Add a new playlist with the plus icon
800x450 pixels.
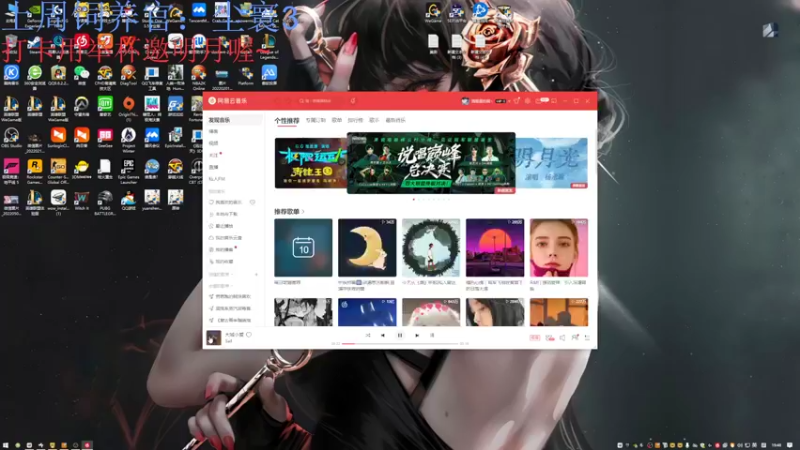(x=256, y=274)
